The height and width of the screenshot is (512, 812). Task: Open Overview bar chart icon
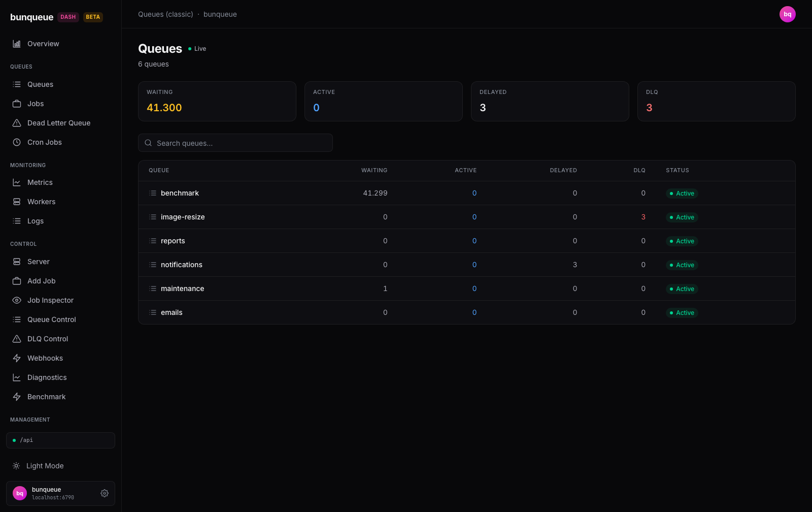click(x=17, y=44)
